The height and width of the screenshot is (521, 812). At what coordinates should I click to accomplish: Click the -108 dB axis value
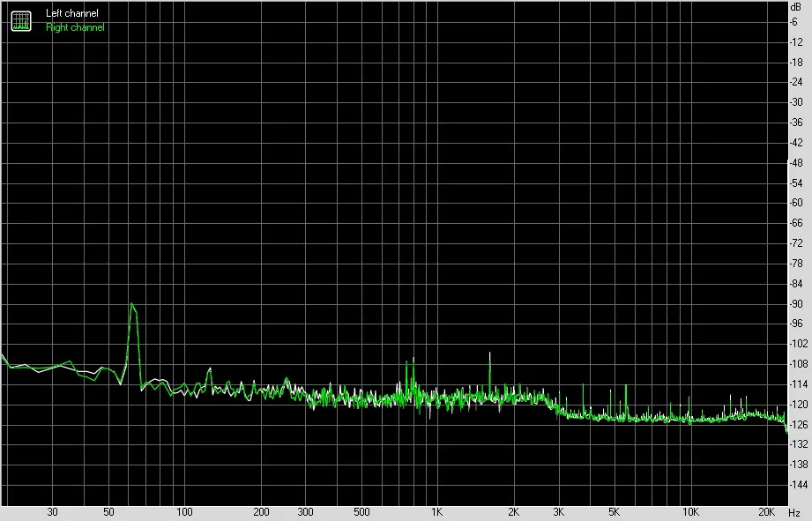(798, 363)
